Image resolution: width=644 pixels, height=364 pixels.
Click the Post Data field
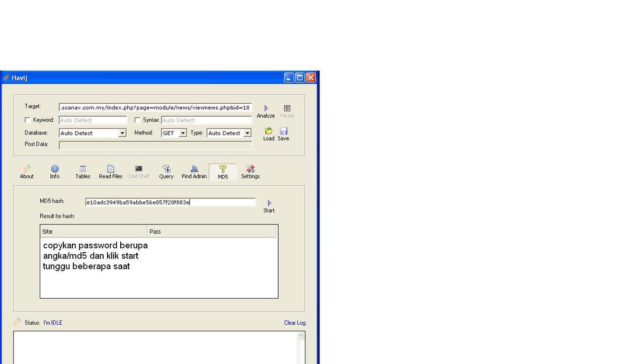coord(155,145)
